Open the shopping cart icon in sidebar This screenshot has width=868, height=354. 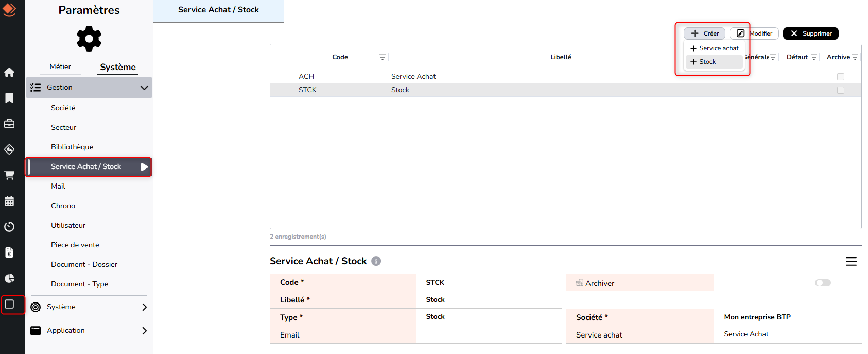(9, 175)
